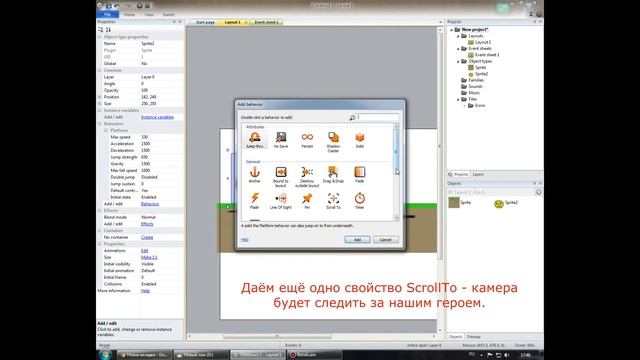
Task: Select Sprite under Object types in tree
Action: click(x=480, y=67)
